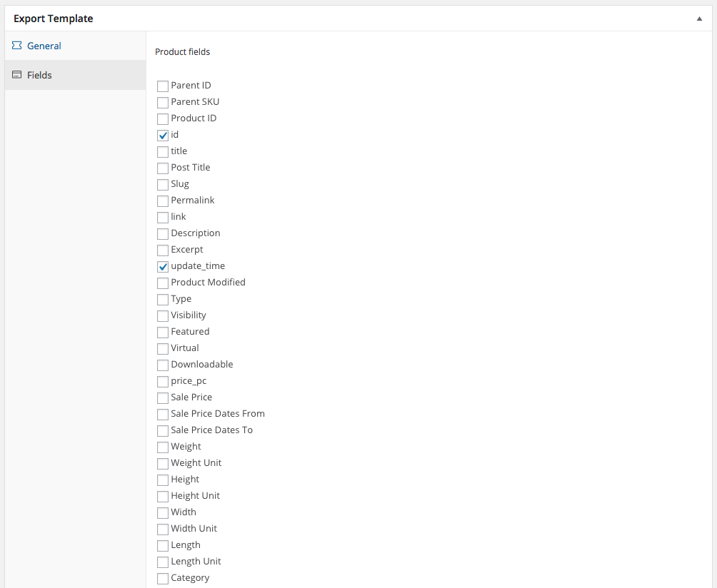Collapse the Export Template panel arrow
This screenshot has width=717, height=588.
click(699, 19)
